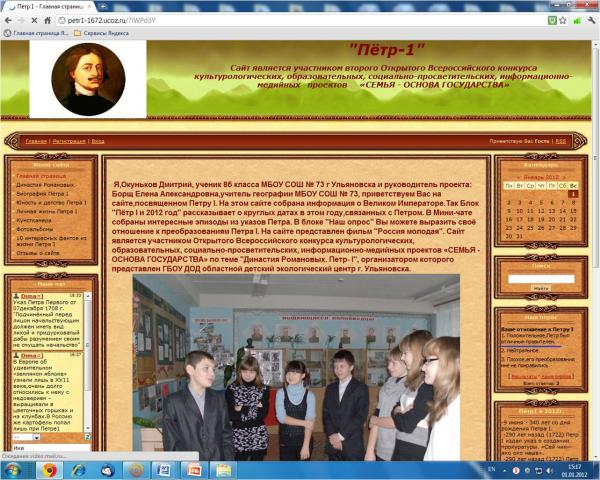Screen dimensions: 600x480
Task: Click the mini-chat scroll down arrow
Action: [88, 429]
